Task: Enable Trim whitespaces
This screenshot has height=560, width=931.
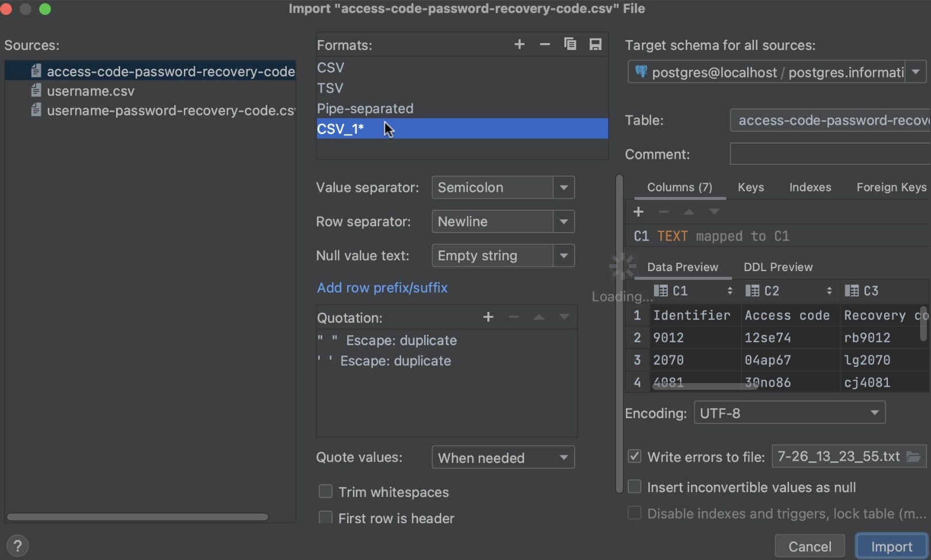Action: click(x=325, y=492)
